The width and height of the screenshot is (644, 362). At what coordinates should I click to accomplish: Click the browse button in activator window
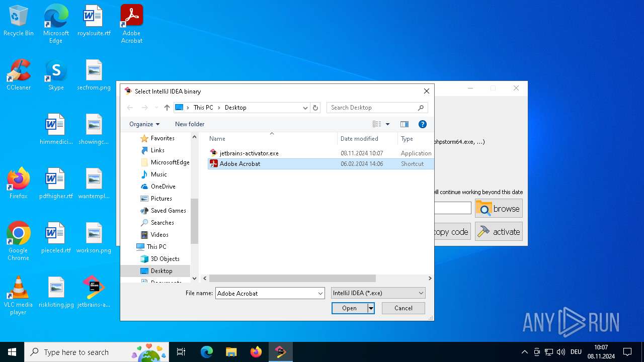[x=499, y=209]
